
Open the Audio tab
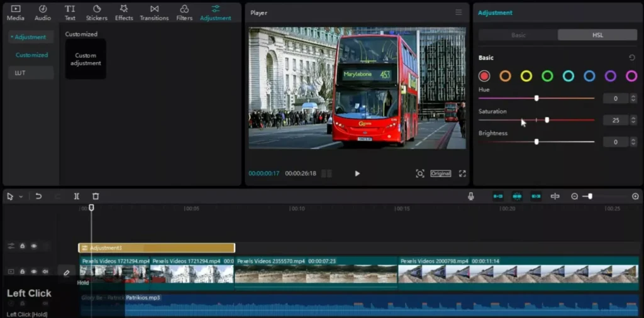(43, 13)
